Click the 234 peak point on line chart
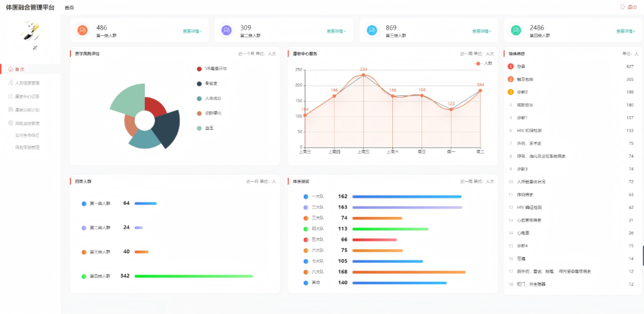This screenshot has width=644, height=314. (363, 75)
